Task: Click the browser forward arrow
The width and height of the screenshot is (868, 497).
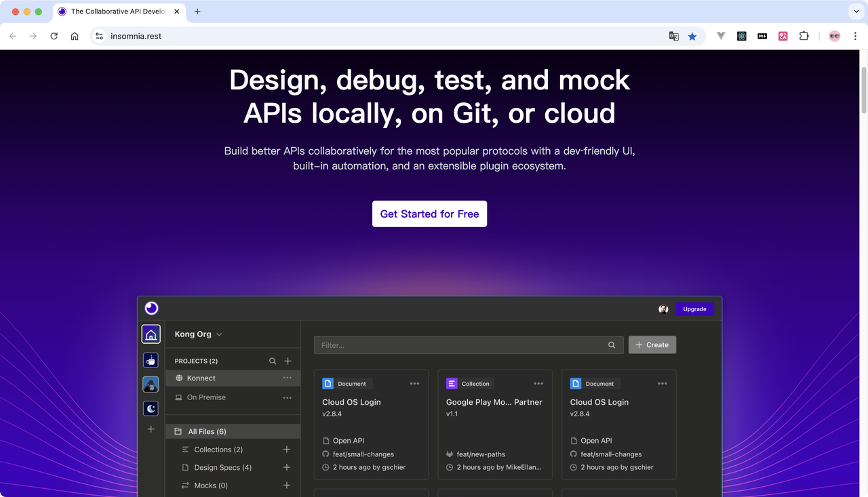Action: 33,36
